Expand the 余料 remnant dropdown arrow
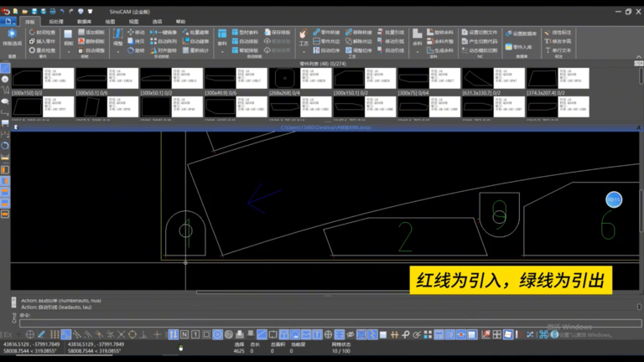The height and width of the screenshot is (362, 644). 418,52
